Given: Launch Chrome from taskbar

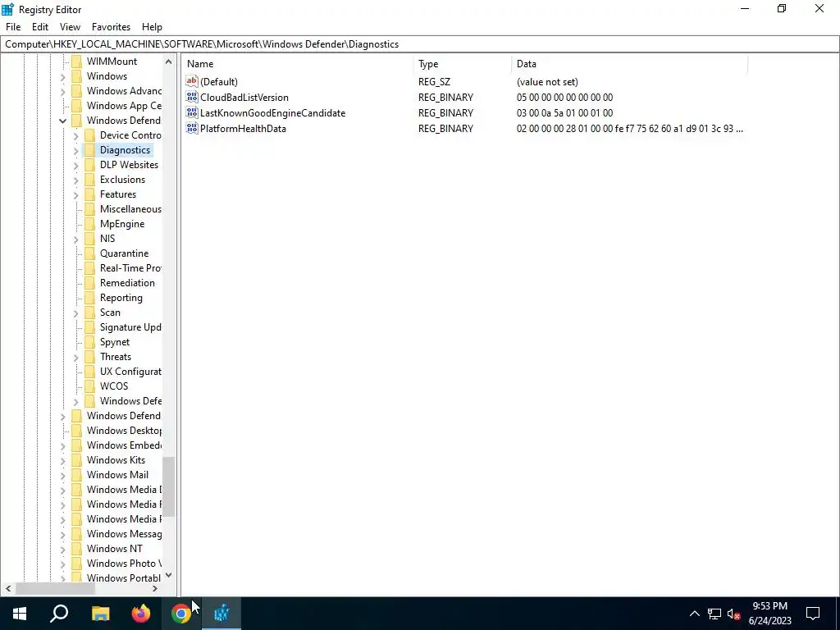Looking at the screenshot, I should [181, 614].
